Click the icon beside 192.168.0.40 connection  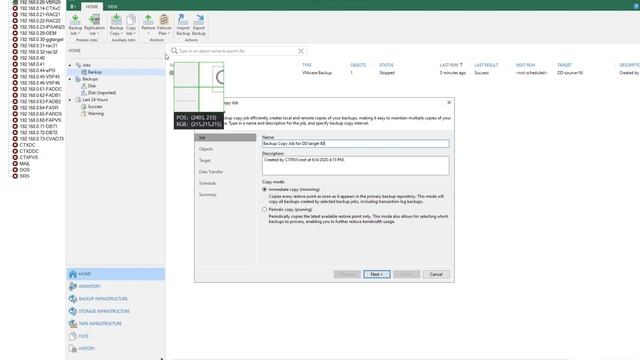[x=15, y=58]
